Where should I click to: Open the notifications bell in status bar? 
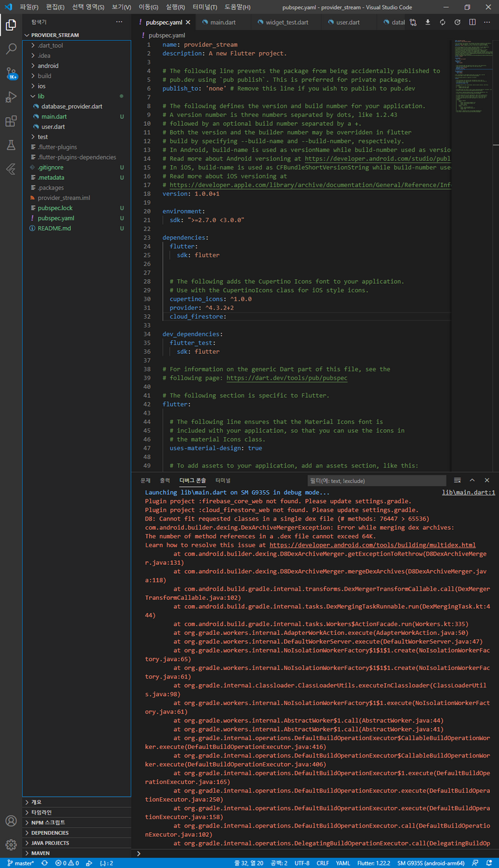490,863
